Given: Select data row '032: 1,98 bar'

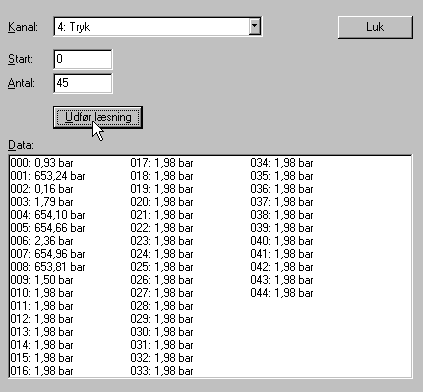Looking at the screenshot, I should (162, 358).
